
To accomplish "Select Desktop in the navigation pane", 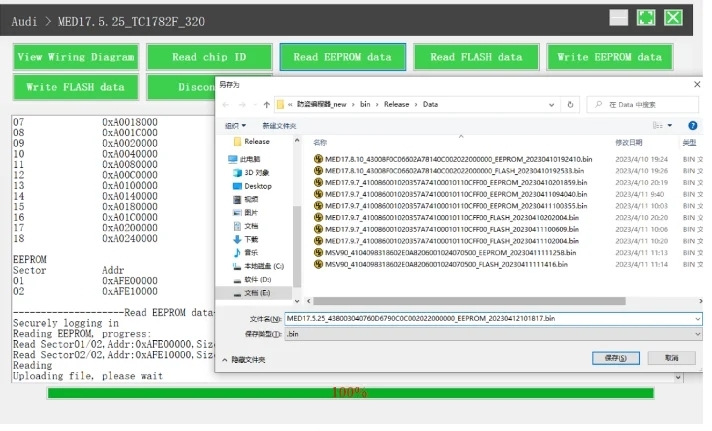I will tap(252, 186).
